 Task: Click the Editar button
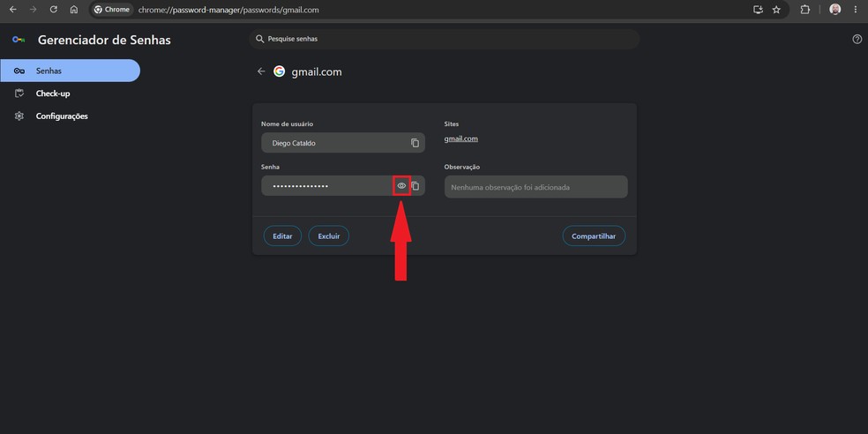click(x=282, y=236)
